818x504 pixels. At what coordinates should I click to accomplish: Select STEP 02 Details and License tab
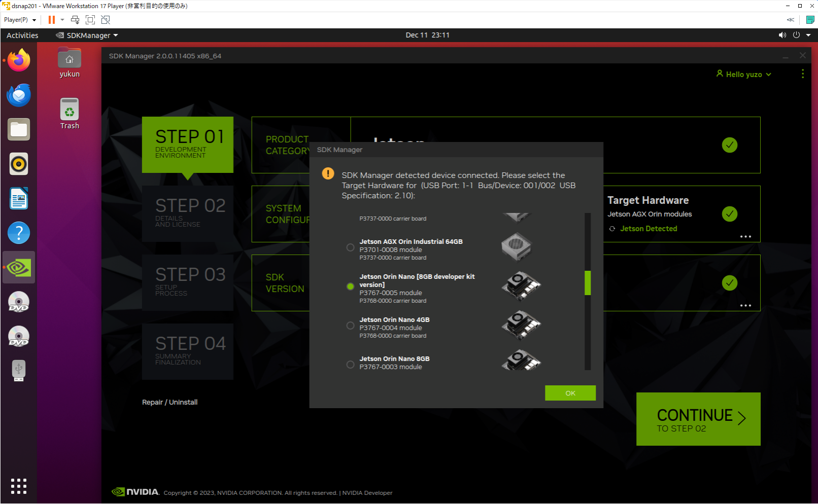pyautogui.click(x=188, y=214)
